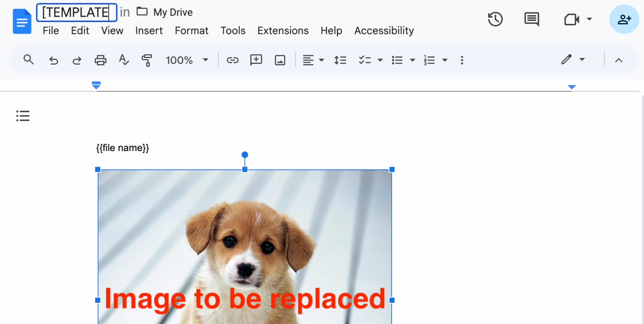Click the right-middle image resize handle
Image resolution: width=644 pixels, height=324 pixels.
pyautogui.click(x=392, y=300)
